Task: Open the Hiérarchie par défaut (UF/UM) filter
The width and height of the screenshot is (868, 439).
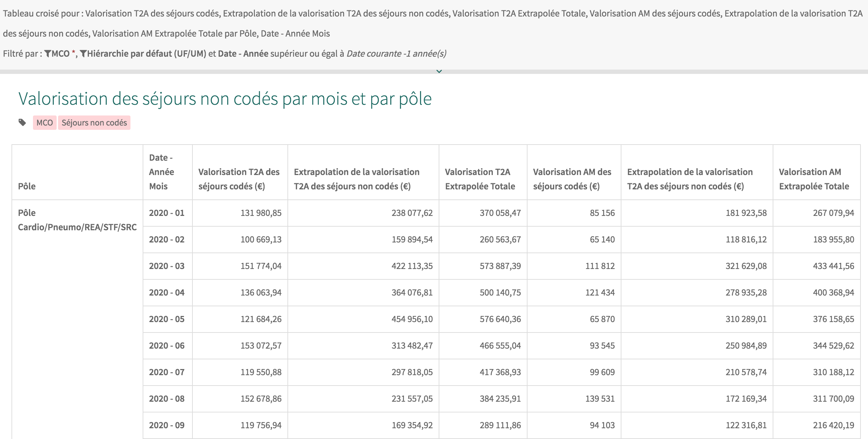Action: click(146, 54)
